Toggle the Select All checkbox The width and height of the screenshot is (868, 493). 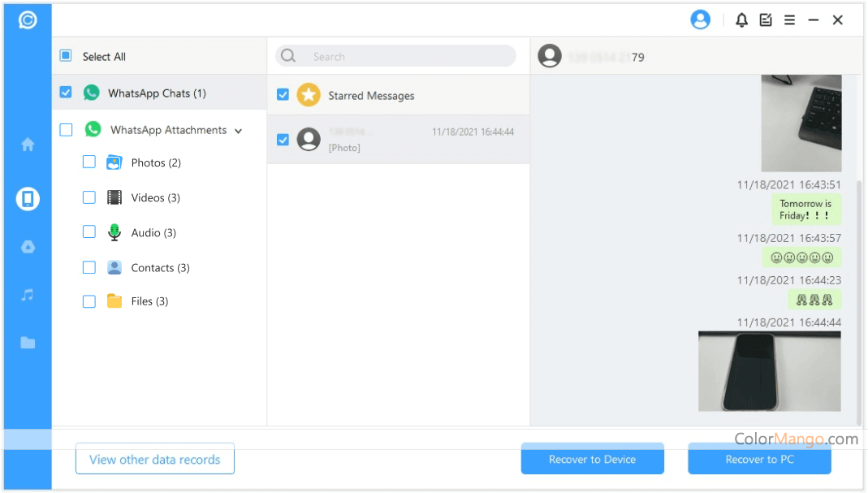click(66, 55)
